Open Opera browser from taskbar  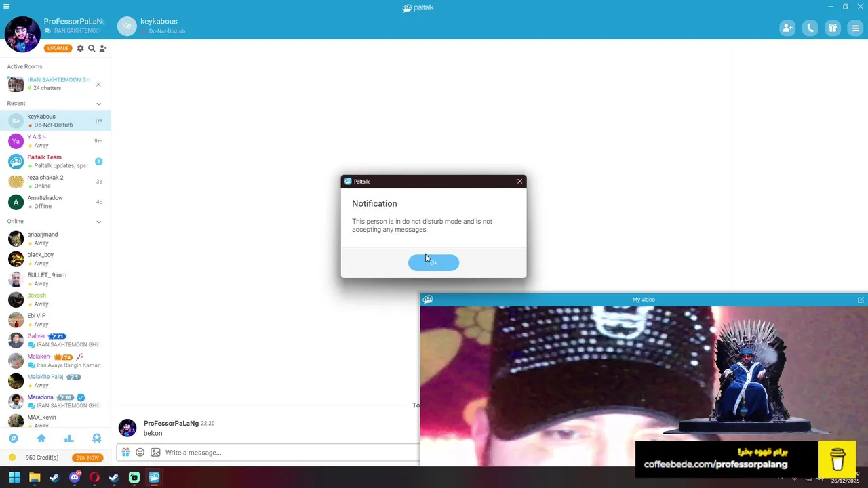click(x=94, y=477)
